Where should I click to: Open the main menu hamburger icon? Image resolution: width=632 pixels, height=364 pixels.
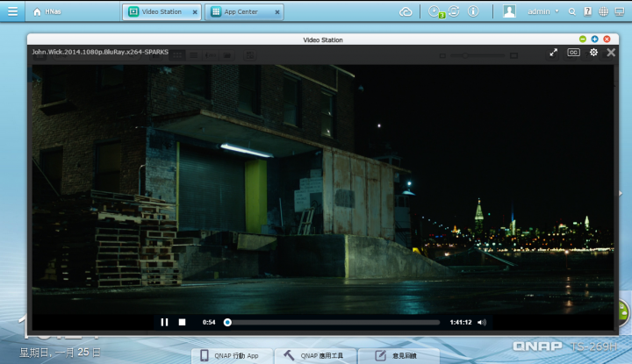tap(12, 11)
